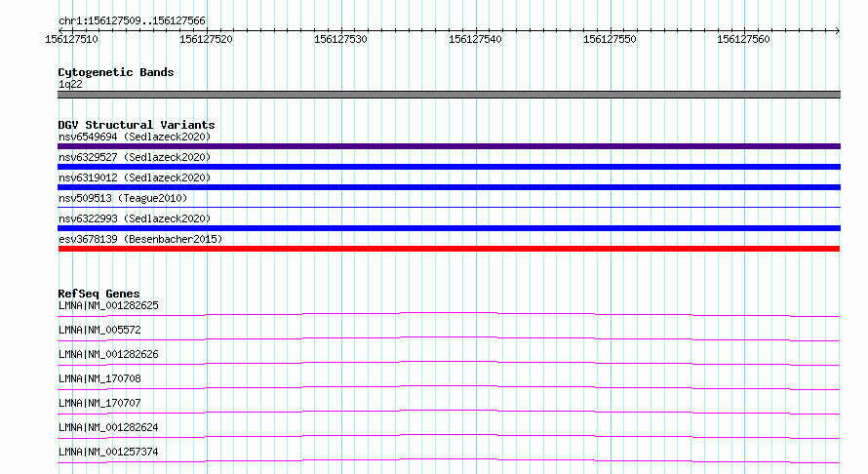Click the blue nsv6319012 variant bar
Viewport: 868px width, 474px height.
(449, 187)
